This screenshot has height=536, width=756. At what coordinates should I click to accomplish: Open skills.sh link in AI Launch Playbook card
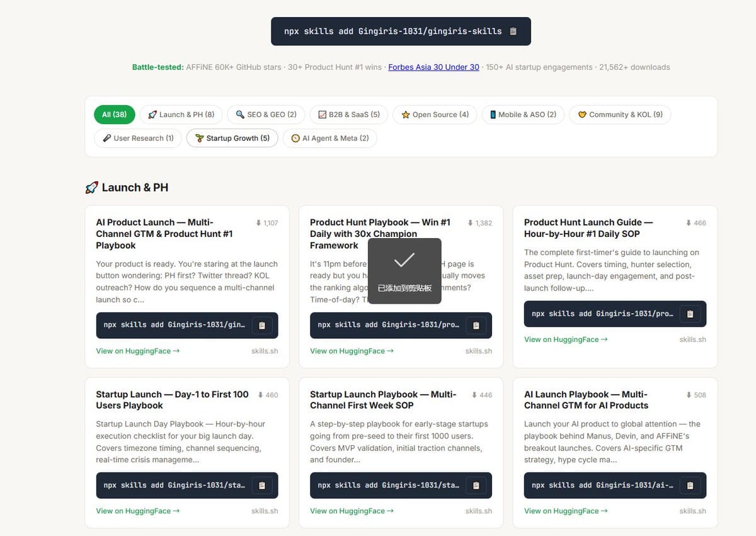[x=693, y=511]
